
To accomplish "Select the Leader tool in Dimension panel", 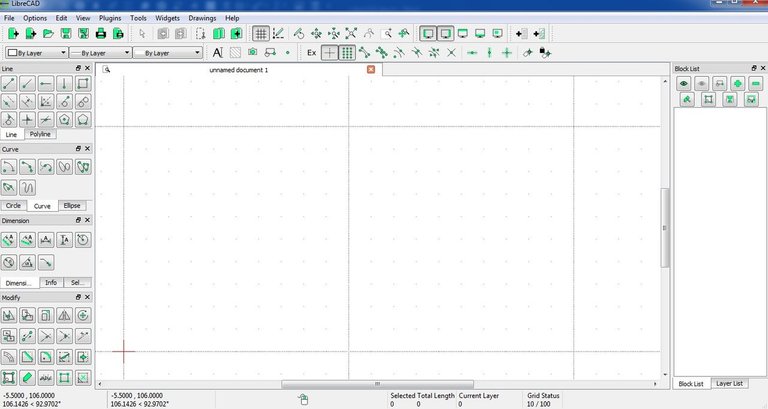I will (x=46, y=263).
